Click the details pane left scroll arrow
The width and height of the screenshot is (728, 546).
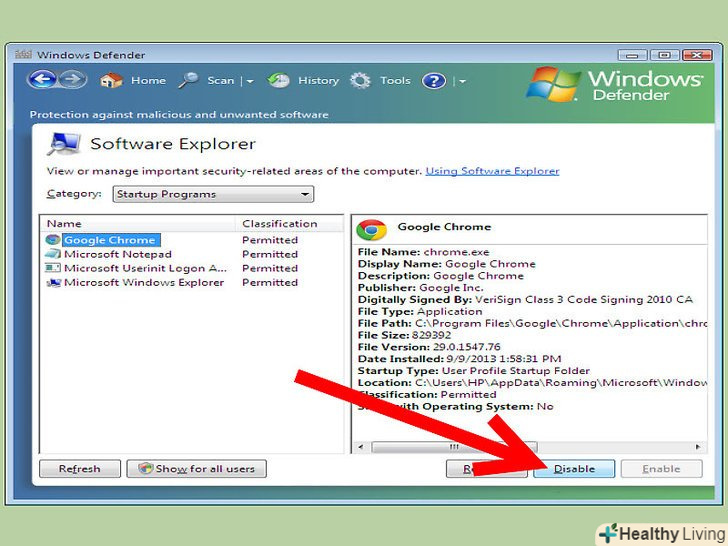click(361, 447)
